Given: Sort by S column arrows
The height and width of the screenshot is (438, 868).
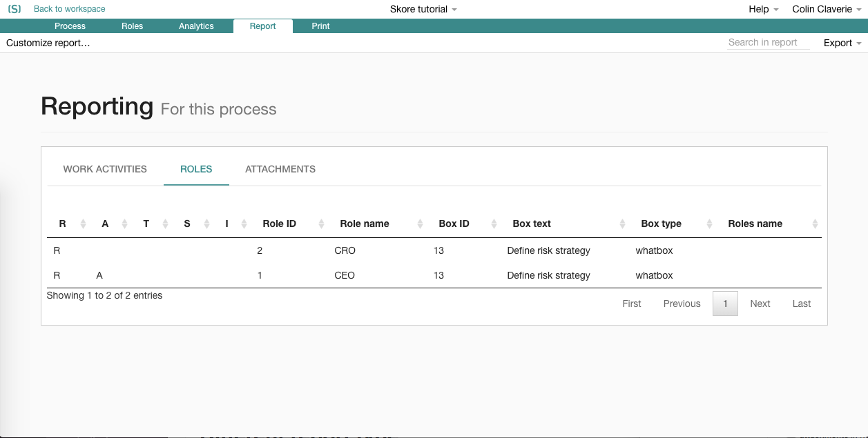Looking at the screenshot, I should 206,224.
